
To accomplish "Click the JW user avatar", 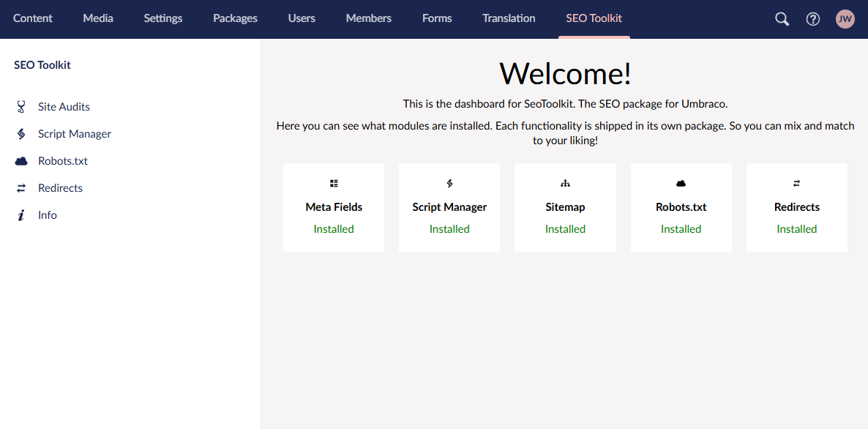I will (845, 18).
